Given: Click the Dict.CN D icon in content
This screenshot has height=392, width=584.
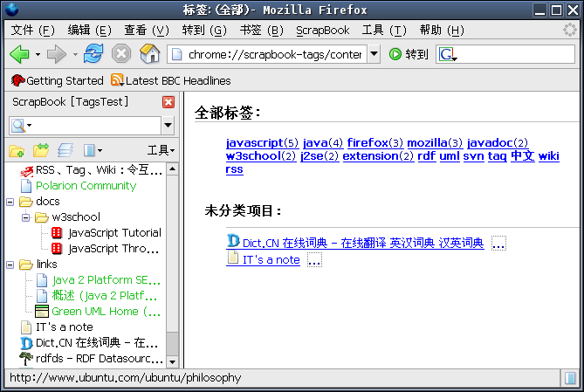Looking at the screenshot, I should (x=233, y=241).
